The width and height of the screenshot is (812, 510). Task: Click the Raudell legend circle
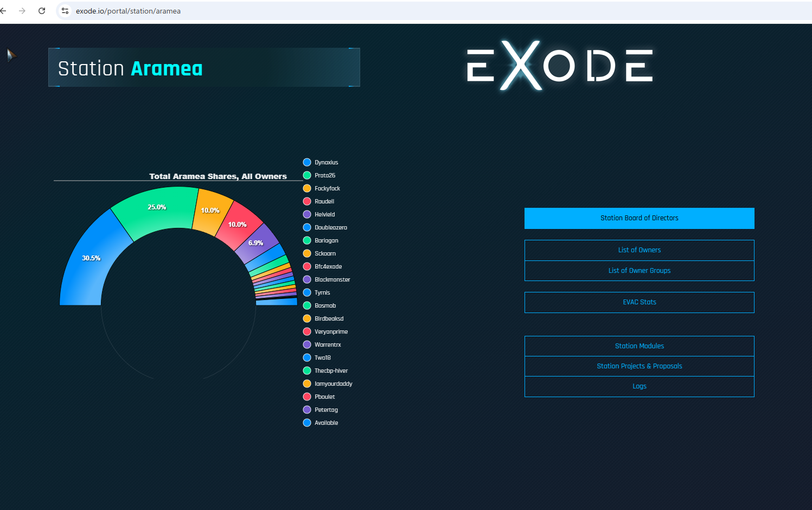click(307, 201)
